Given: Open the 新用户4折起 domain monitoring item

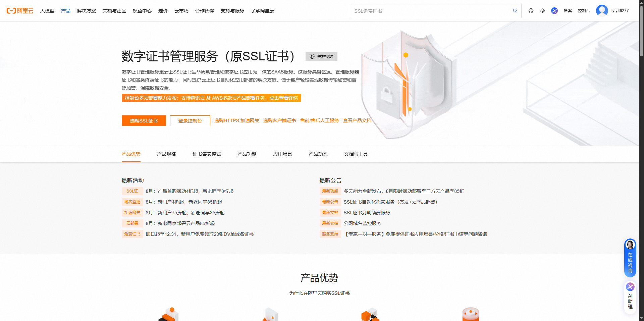Looking at the screenshot, I should click(x=184, y=202).
